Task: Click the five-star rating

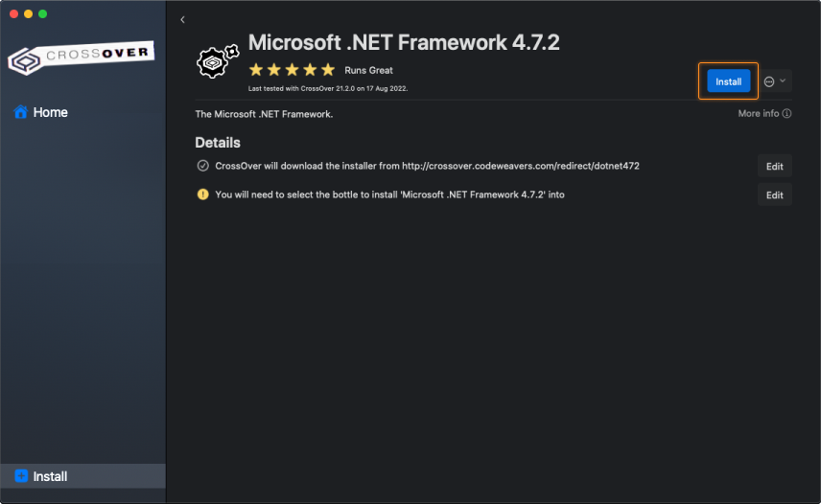Action: click(x=292, y=70)
